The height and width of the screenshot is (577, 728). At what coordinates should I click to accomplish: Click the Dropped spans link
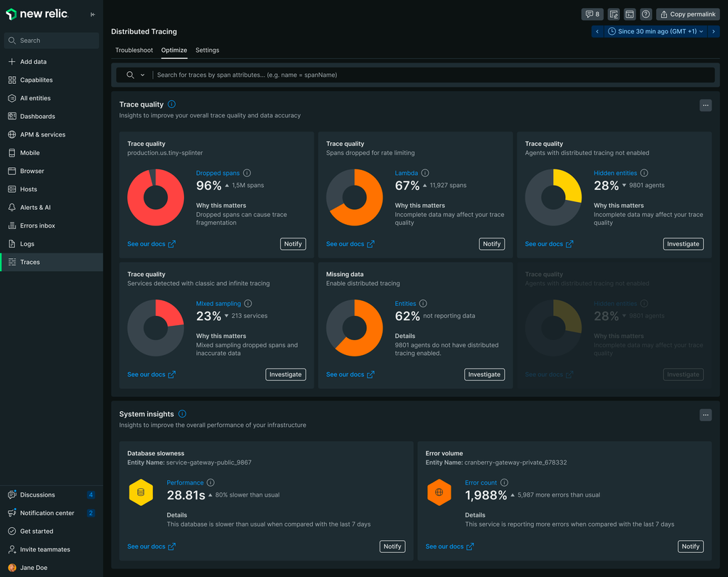pyautogui.click(x=218, y=173)
